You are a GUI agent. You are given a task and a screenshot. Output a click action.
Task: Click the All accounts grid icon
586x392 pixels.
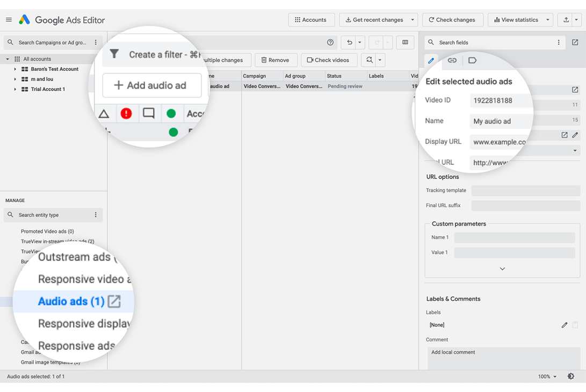point(17,59)
